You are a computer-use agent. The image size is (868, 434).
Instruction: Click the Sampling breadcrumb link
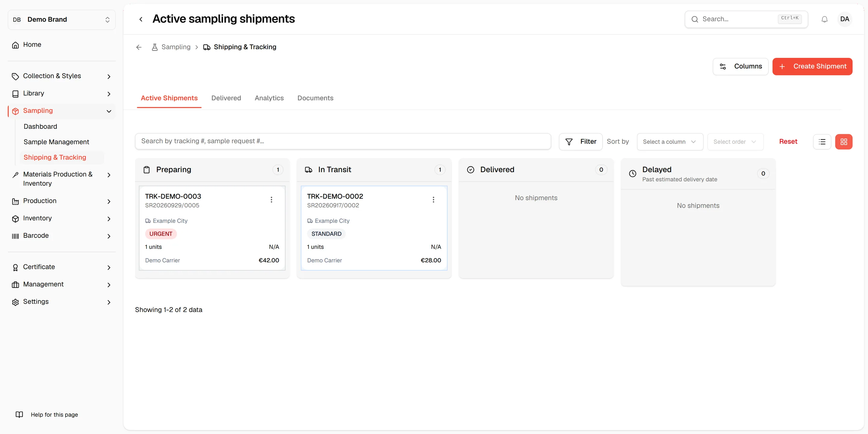[176, 47]
